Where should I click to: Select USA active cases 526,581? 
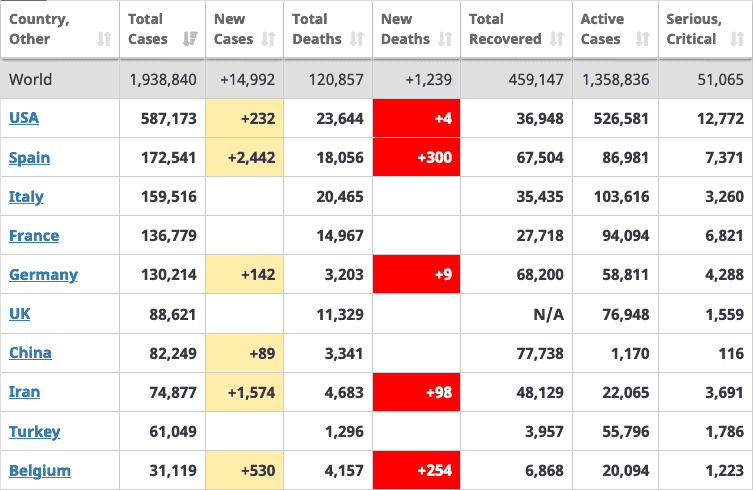point(621,119)
